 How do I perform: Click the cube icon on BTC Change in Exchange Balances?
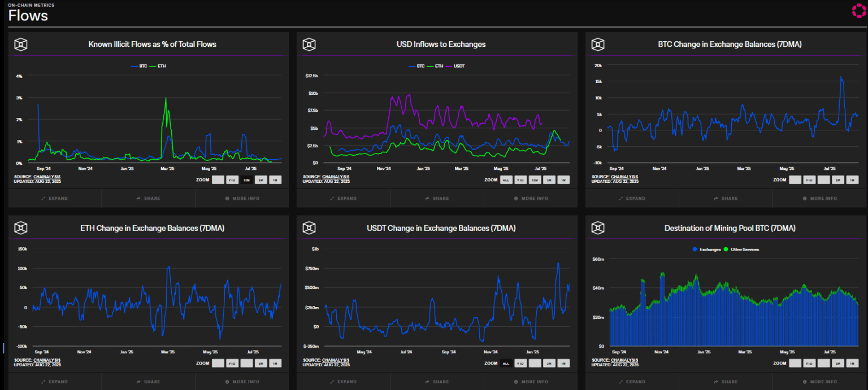pyautogui.click(x=598, y=44)
